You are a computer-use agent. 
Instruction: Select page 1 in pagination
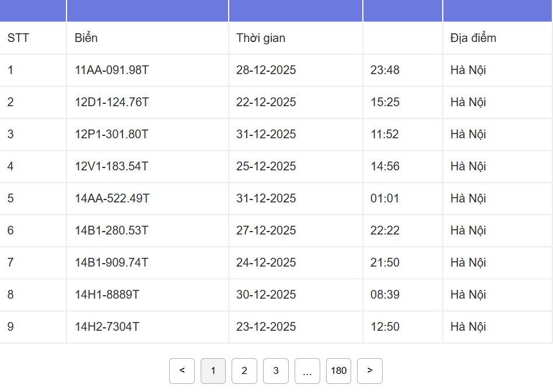click(213, 370)
